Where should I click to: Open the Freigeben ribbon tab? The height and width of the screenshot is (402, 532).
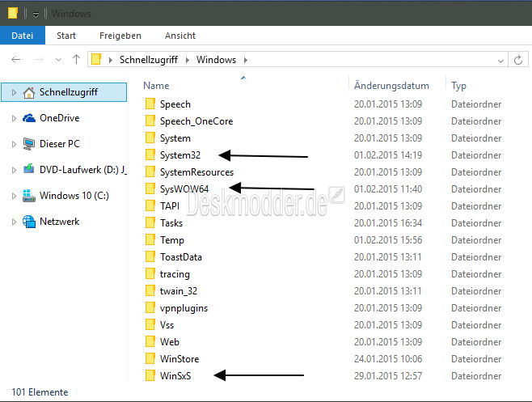[x=120, y=36]
